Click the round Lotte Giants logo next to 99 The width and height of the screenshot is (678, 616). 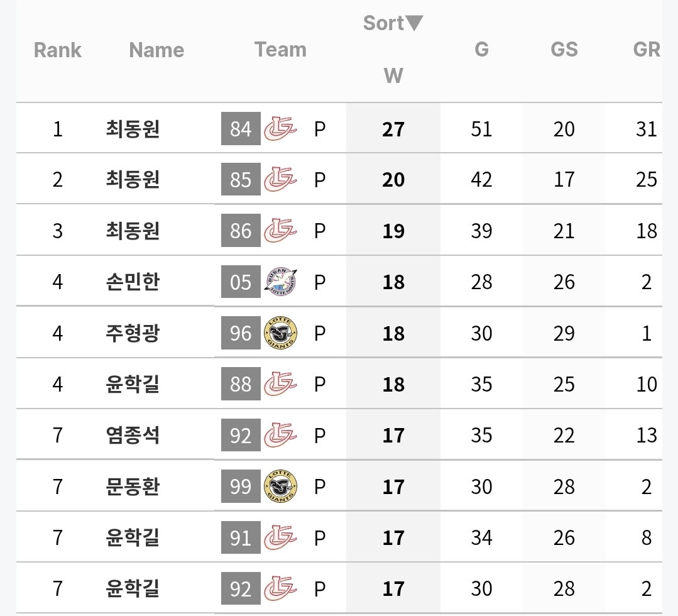pos(281,487)
